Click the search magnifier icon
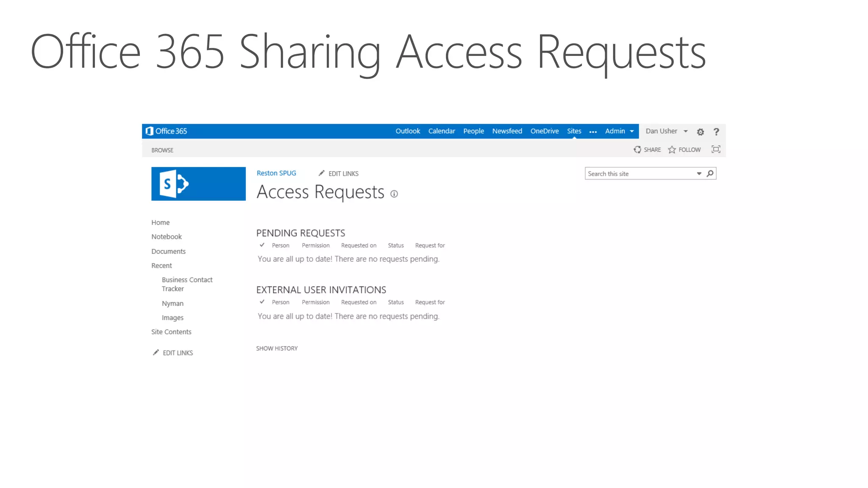Screen dimensions: 868x488 (710, 174)
